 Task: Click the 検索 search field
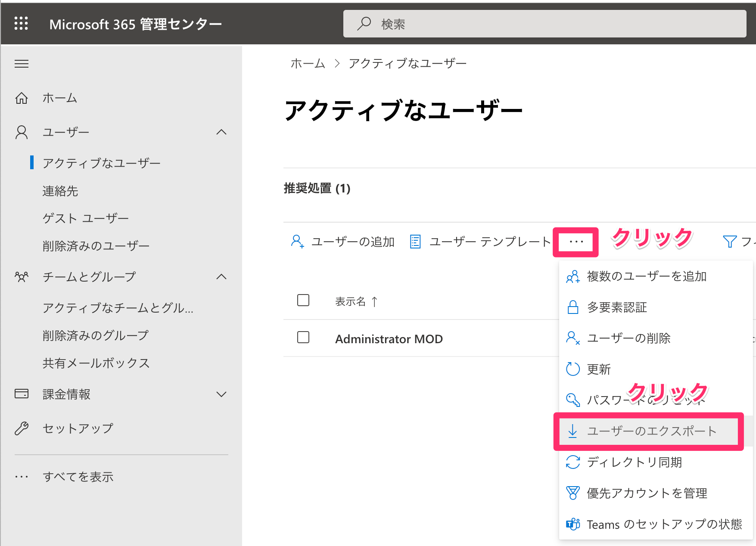click(x=544, y=24)
